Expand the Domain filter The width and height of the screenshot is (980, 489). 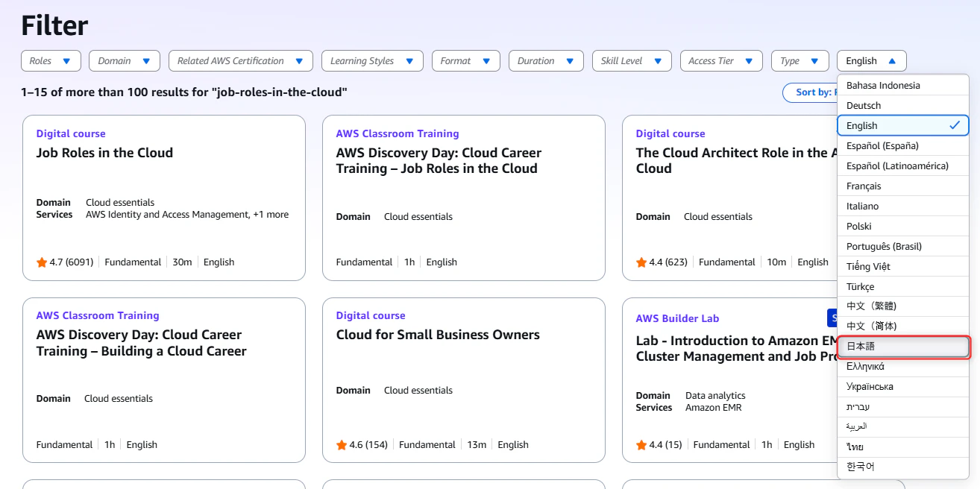(125, 61)
